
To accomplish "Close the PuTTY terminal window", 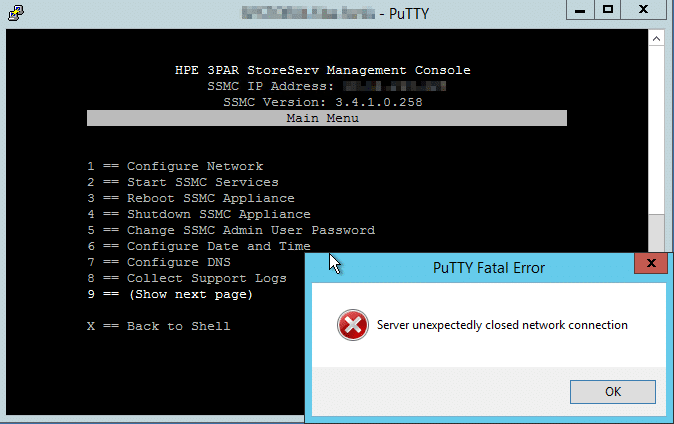I will point(646,10).
